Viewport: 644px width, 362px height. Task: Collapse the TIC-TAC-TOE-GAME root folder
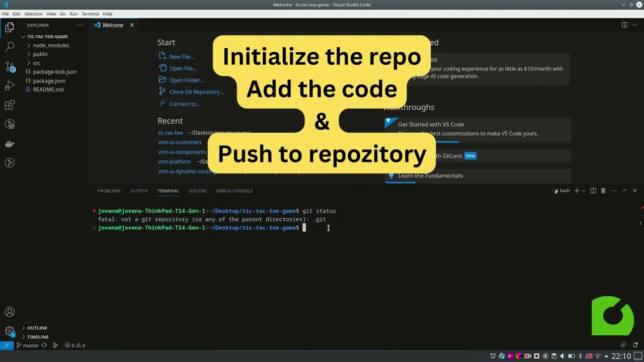click(45, 37)
